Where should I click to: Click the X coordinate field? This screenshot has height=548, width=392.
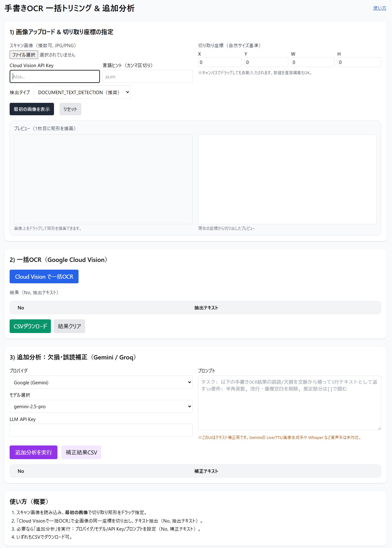220,62
